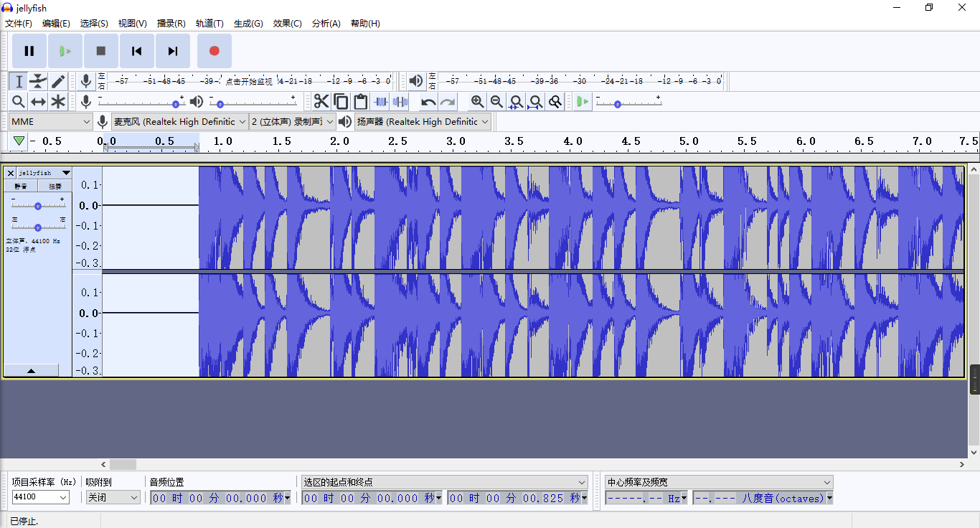Open the 文件(F) file menu
This screenshot has height=528, width=980.
point(19,24)
